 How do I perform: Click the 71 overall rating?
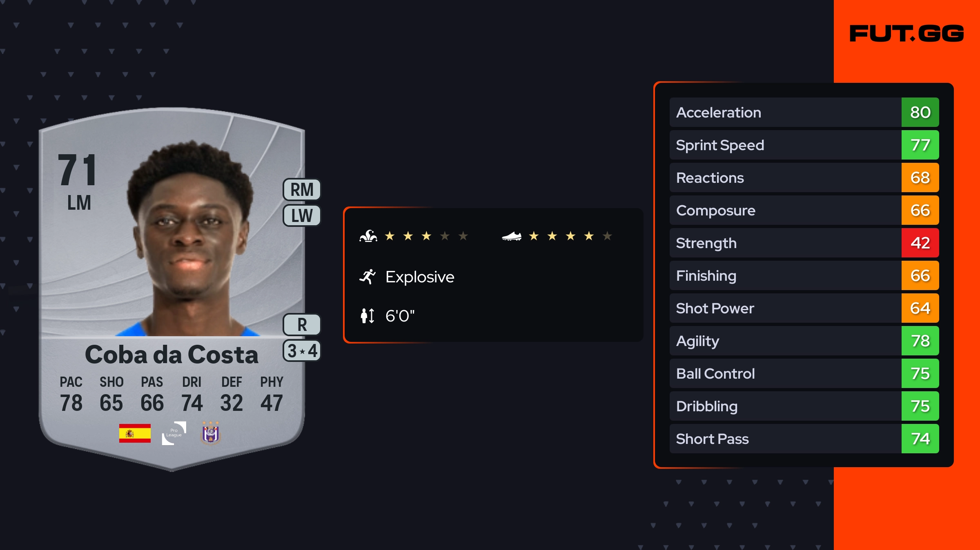point(78,170)
